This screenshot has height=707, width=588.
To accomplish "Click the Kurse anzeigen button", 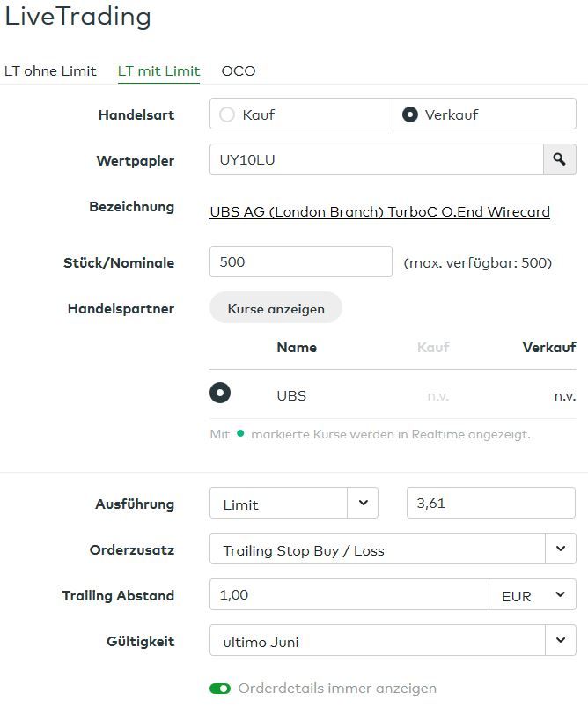I will pyautogui.click(x=276, y=308).
